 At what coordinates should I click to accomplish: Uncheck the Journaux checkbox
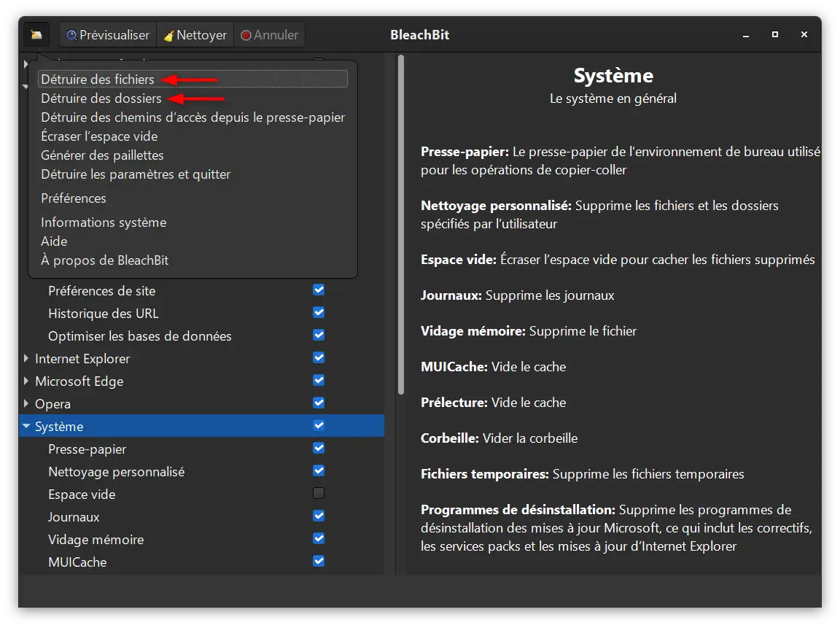319,516
